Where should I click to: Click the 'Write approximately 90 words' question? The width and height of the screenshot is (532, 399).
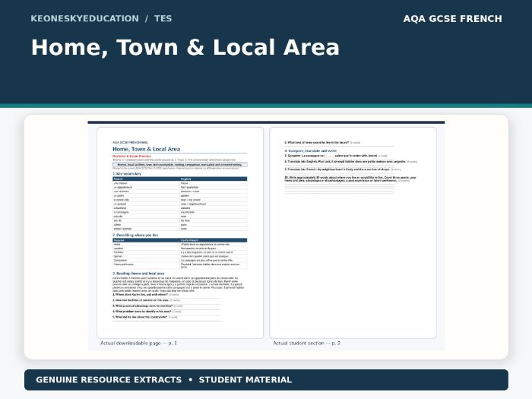point(350,179)
